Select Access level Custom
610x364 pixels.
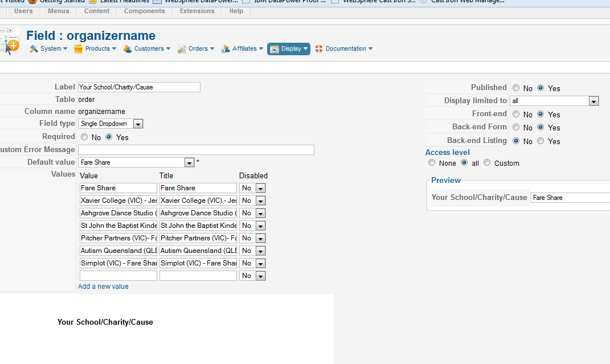tap(487, 162)
